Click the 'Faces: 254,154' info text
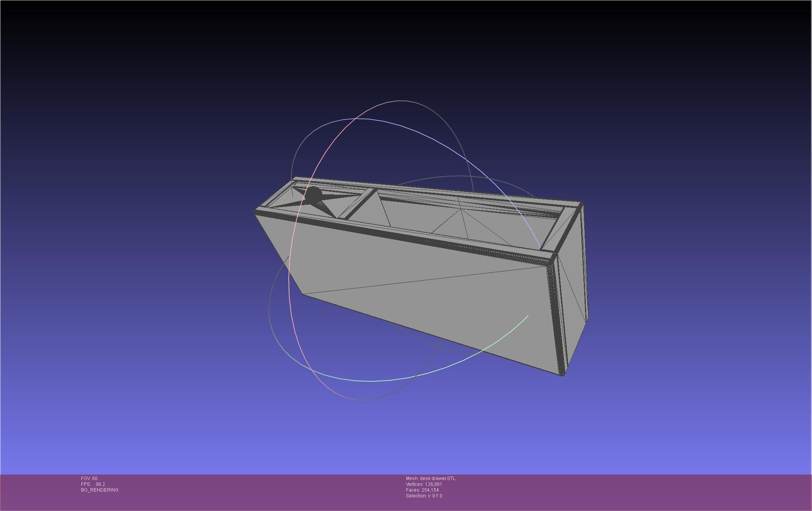Screen dimensions: 812x511 (422, 490)
